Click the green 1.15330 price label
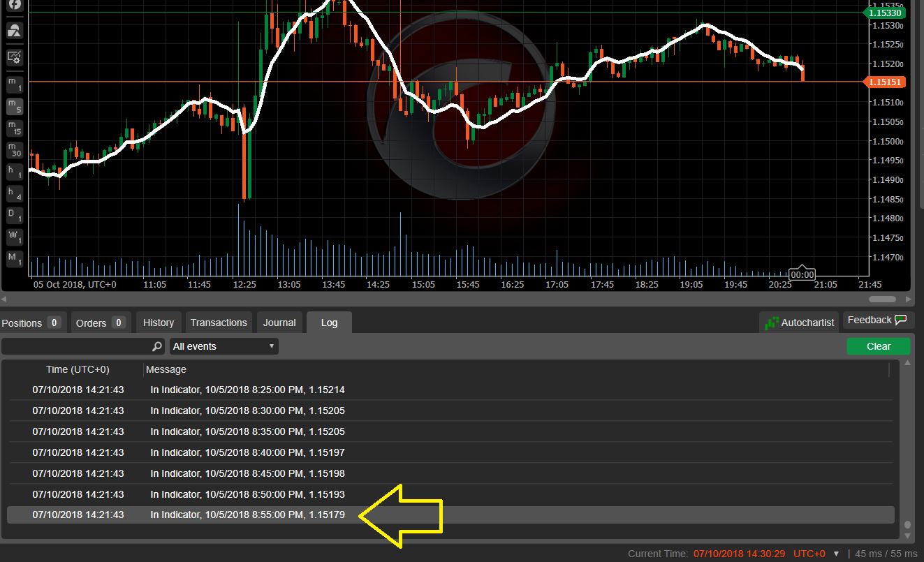 click(885, 13)
